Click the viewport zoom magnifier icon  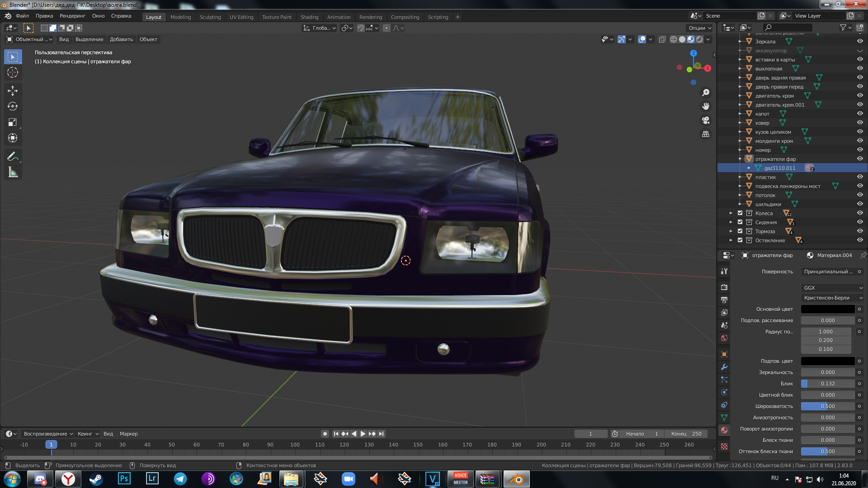pyautogui.click(x=706, y=93)
